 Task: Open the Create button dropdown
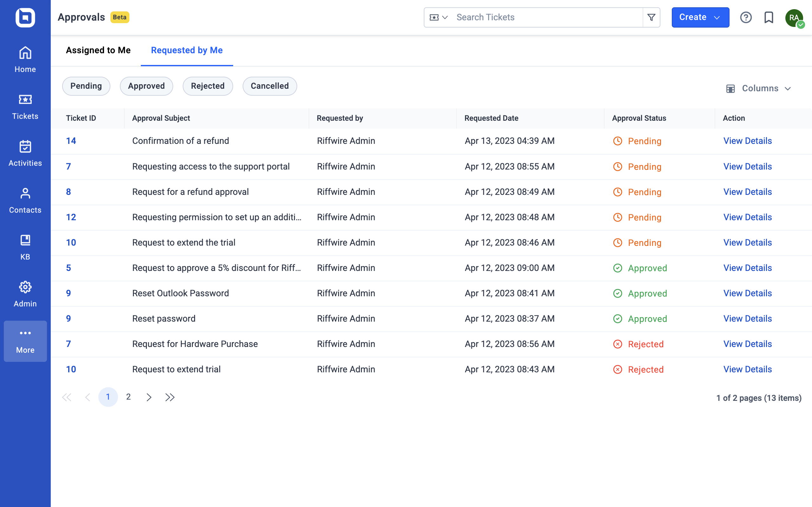700,17
